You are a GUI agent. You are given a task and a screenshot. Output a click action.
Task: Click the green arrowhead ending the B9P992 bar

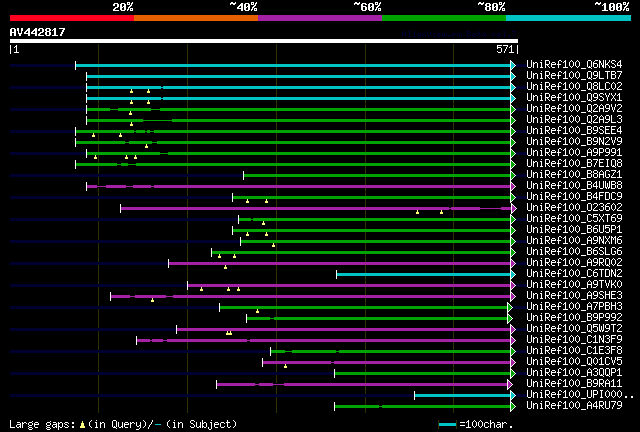[510, 318]
